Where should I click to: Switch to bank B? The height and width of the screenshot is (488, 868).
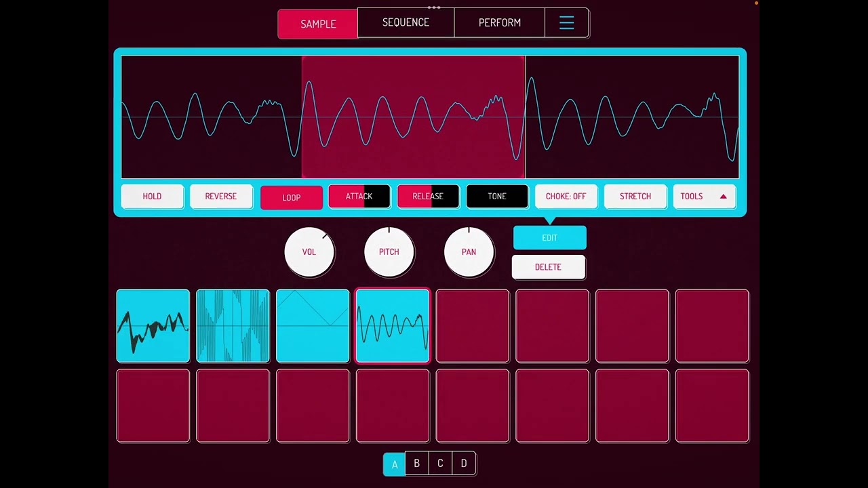tap(417, 464)
